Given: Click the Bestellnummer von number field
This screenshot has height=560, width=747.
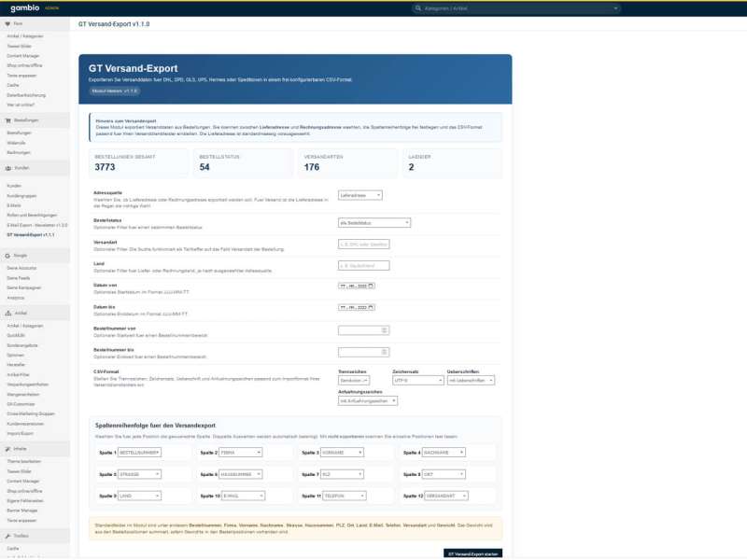Looking at the screenshot, I should coord(363,329).
